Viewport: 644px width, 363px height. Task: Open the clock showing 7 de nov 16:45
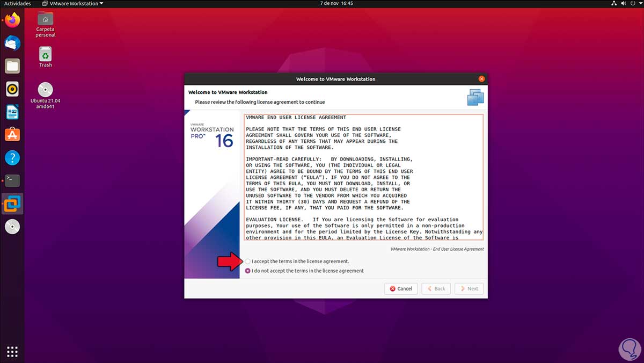pyautogui.click(x=336, y=3)
